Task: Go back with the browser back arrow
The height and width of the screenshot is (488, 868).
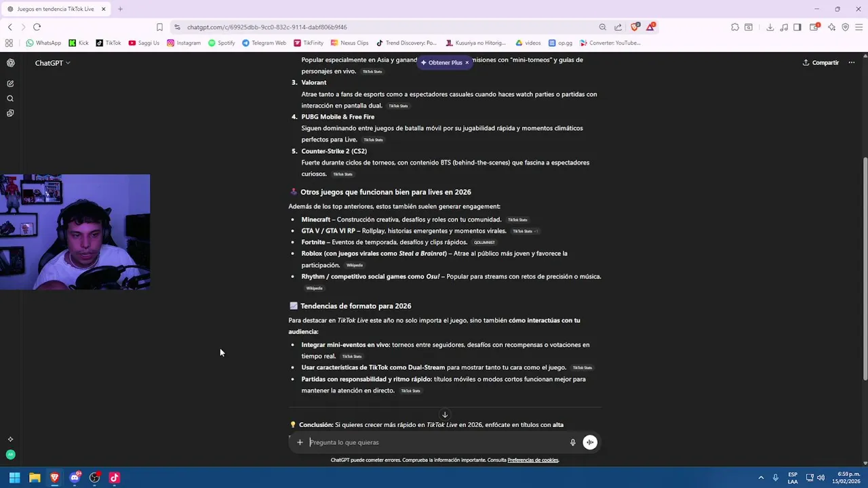Action: coord(9,27)
